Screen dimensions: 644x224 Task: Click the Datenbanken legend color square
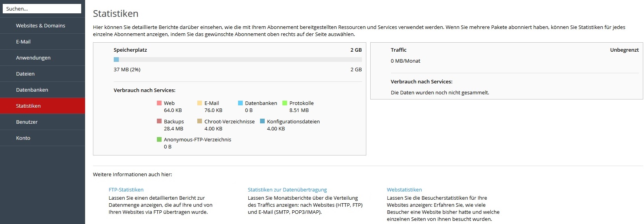[x=240, y=103]
